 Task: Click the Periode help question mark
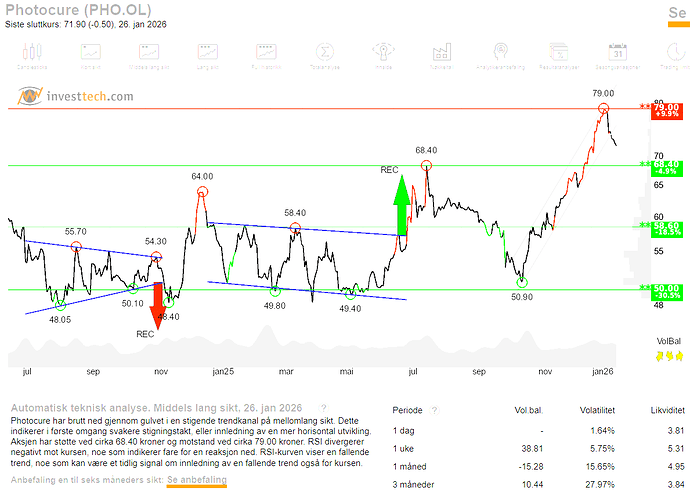433,410
